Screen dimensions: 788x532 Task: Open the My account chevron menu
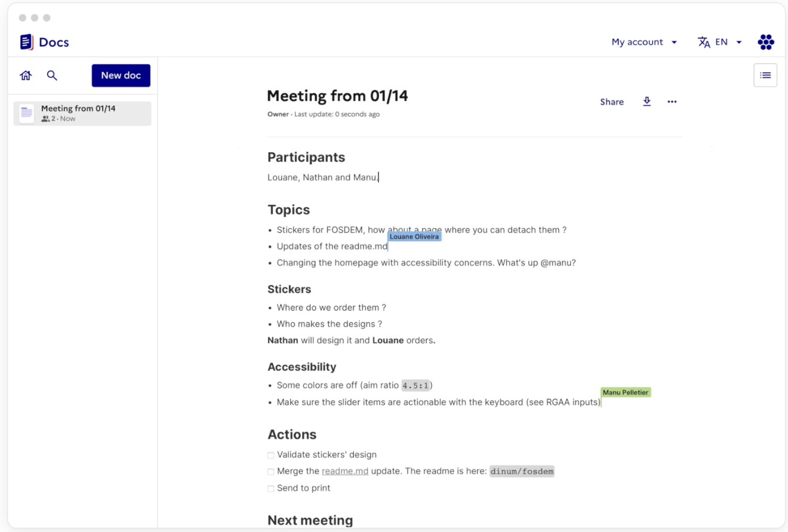coord(674,42)
